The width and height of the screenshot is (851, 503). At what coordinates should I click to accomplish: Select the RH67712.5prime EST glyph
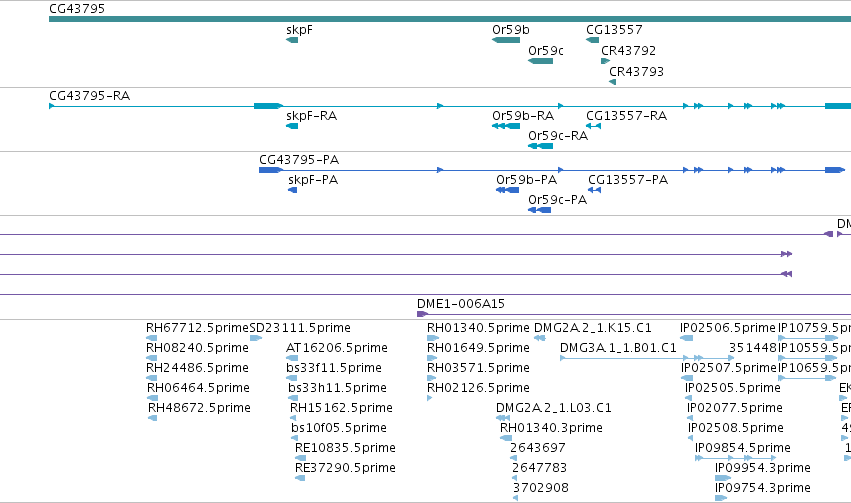[151, 338]
